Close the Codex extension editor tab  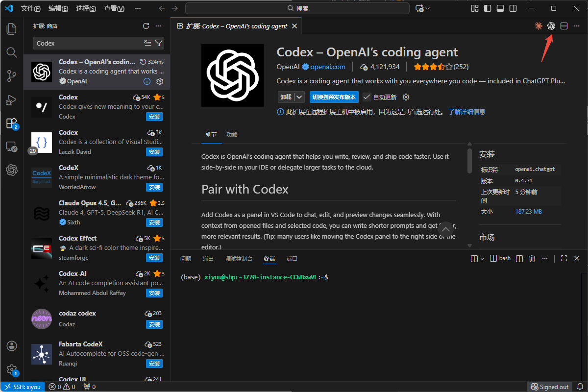294,26
